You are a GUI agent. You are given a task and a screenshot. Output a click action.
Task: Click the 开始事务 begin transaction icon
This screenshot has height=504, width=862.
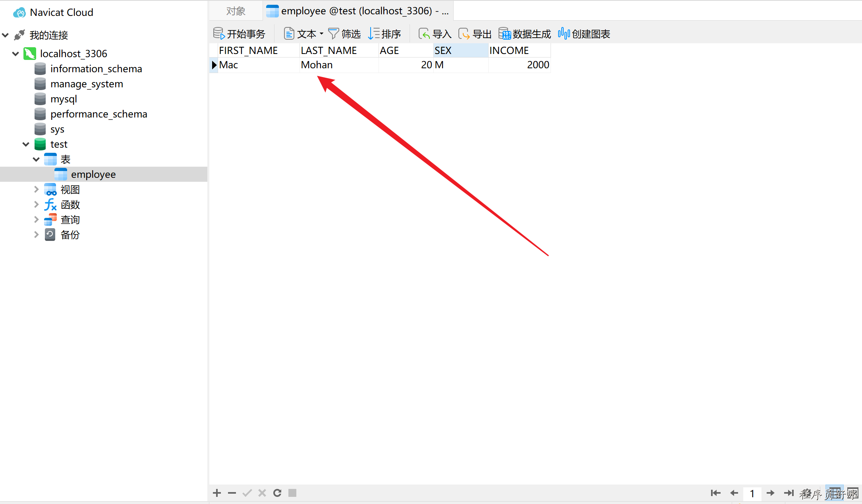coord(219,34)
